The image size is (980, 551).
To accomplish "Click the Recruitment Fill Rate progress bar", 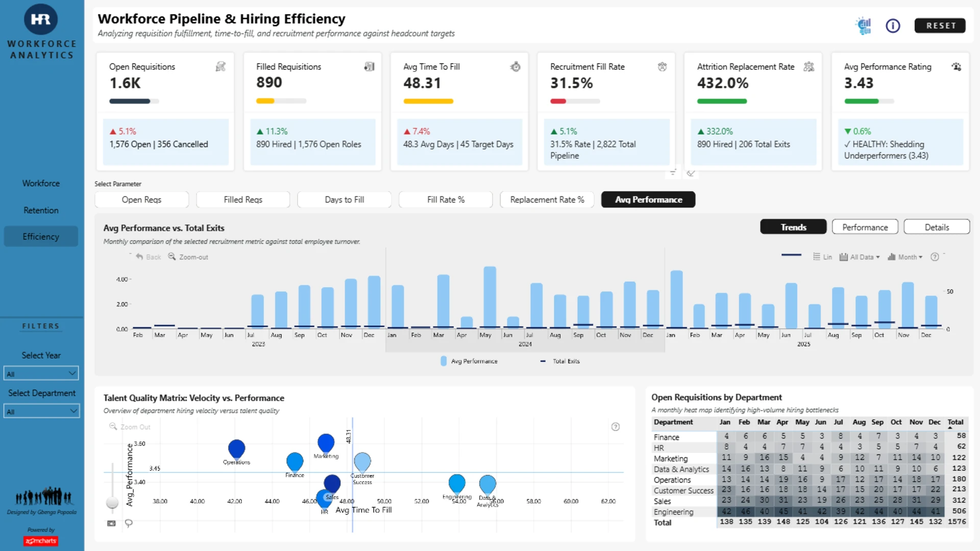I will click(x=575, y=101).
